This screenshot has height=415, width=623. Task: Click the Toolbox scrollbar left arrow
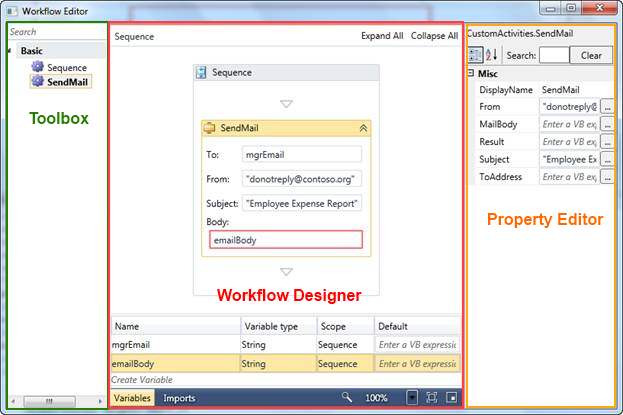coord(13,401)
